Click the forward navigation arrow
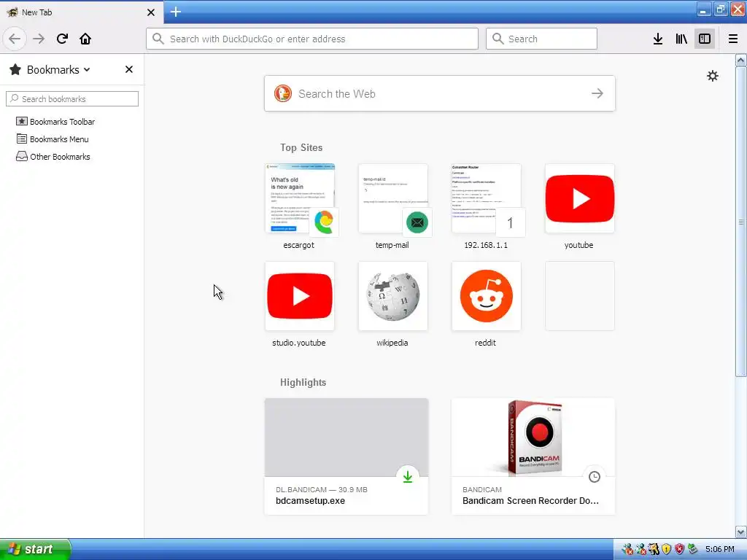747x560 pixels. [x=39, y=39]
